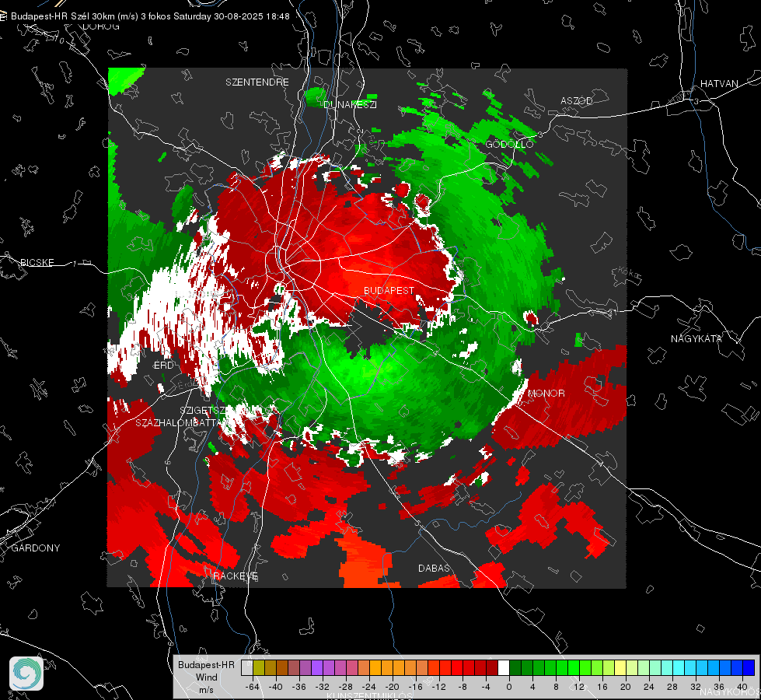761x700 pixels.
Task: Click the DUNAKESZI label on the map
Action: pyautogui.click(x=350, y=104)
